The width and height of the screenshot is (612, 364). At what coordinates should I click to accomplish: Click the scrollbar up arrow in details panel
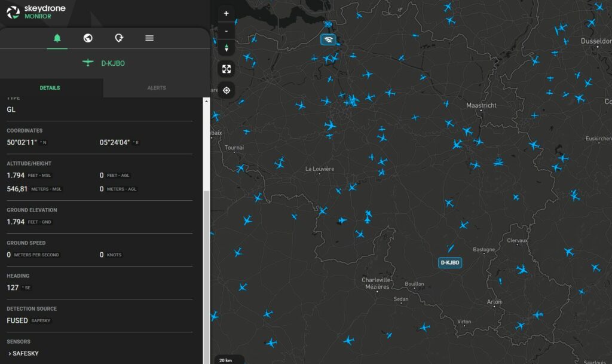207,101
